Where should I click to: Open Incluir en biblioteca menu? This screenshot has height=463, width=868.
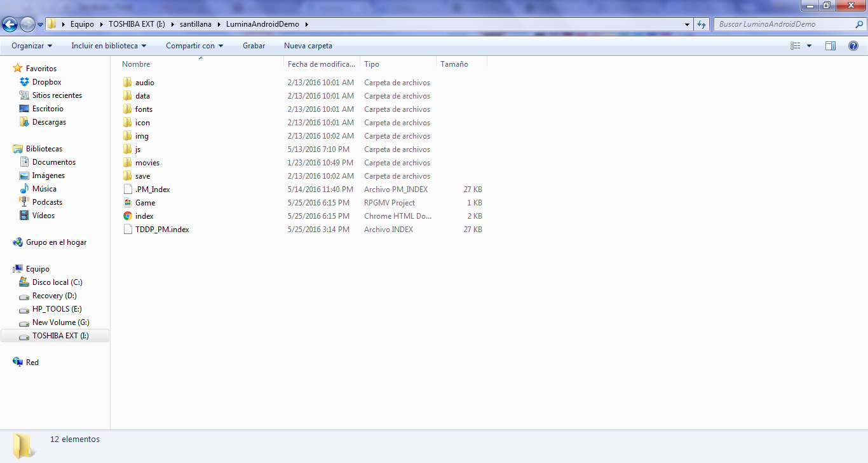tap(109, 46)
